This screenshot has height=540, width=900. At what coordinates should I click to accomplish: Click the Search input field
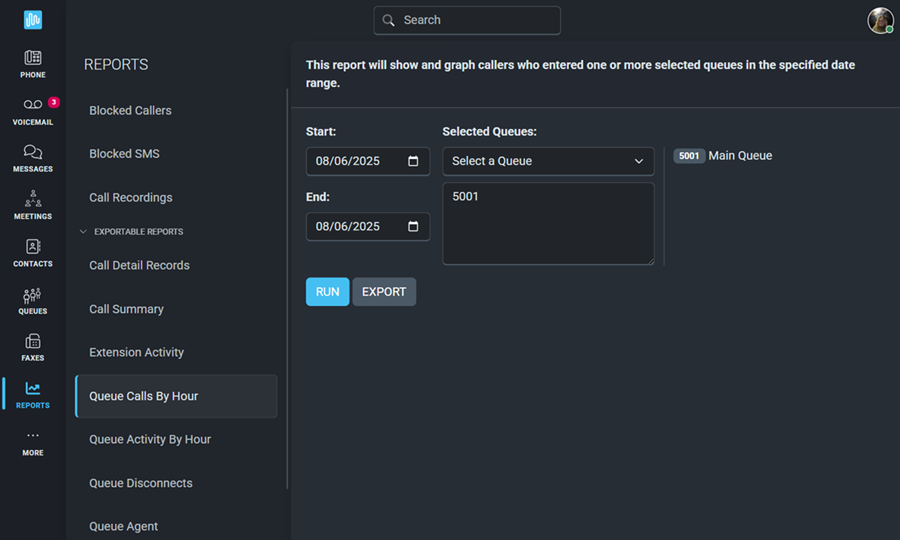click(x=467, y=21)
